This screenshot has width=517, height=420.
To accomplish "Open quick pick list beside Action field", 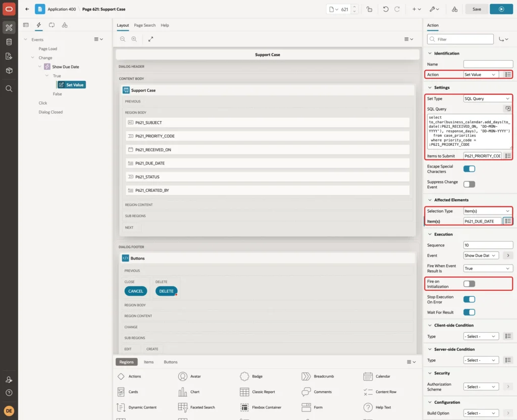I will pyautogui.click(x=508, y=75).
